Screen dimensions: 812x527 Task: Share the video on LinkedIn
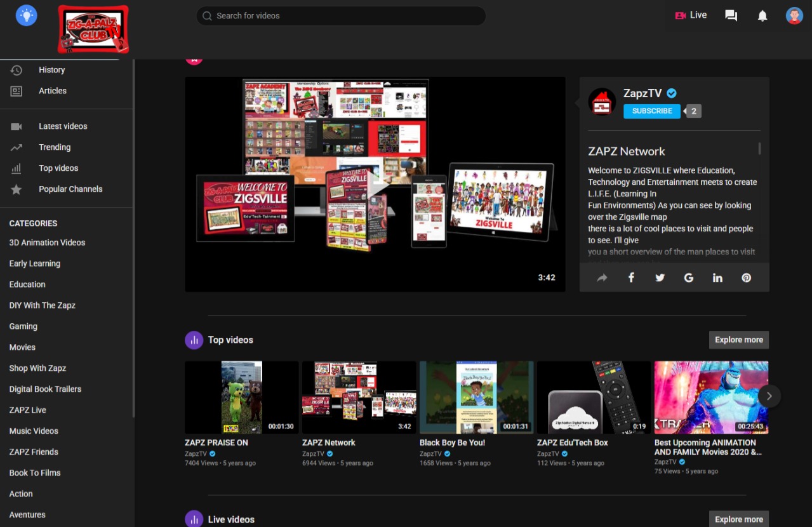[717, 277]
